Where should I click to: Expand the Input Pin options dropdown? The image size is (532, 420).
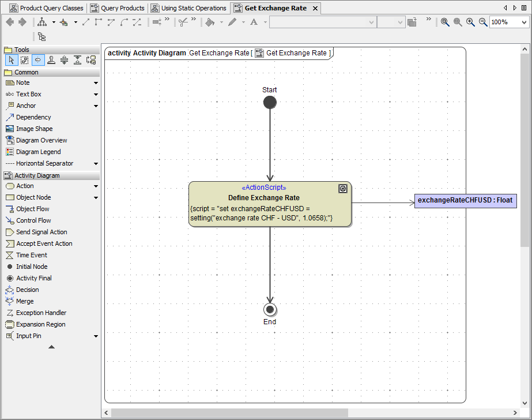click(96, 336)
